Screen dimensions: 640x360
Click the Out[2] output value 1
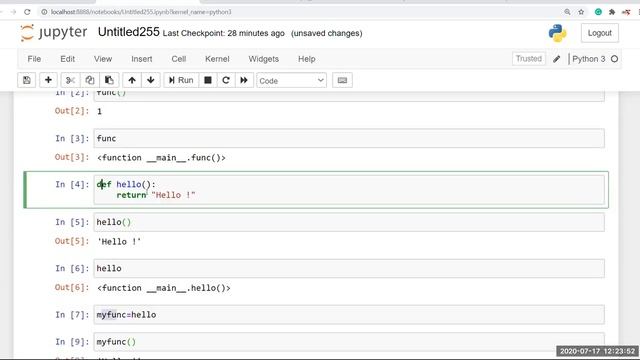99,111
